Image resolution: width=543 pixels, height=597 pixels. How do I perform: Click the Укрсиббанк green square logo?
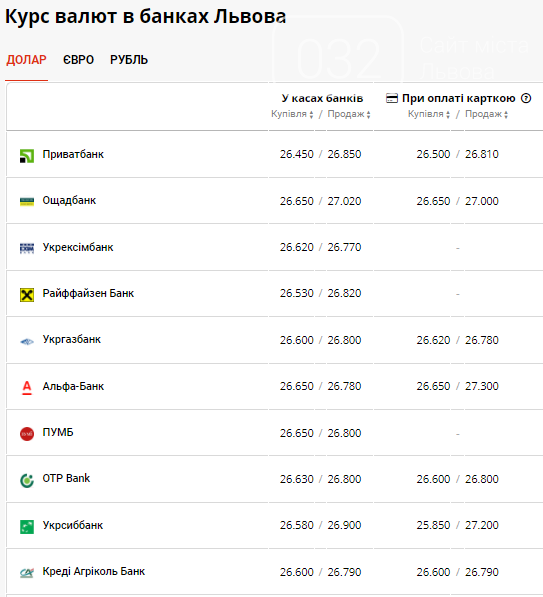pos(27,527)
